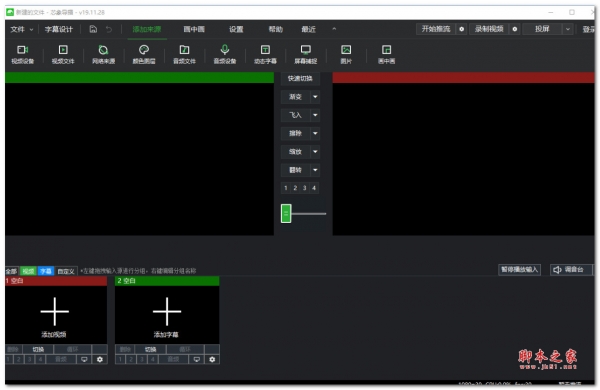
Task: Apply the 渐变 fade transition
Action: pyautogui.click(x=295, y=97)
